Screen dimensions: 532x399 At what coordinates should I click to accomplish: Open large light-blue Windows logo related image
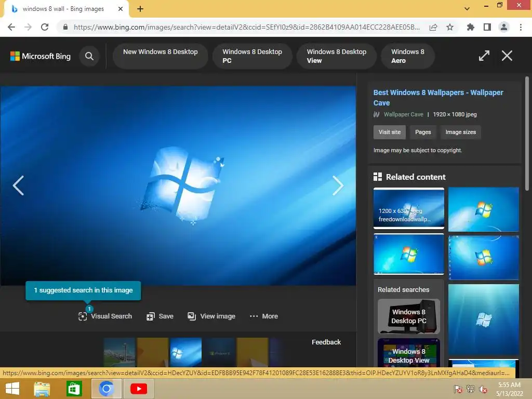[484, 320]
